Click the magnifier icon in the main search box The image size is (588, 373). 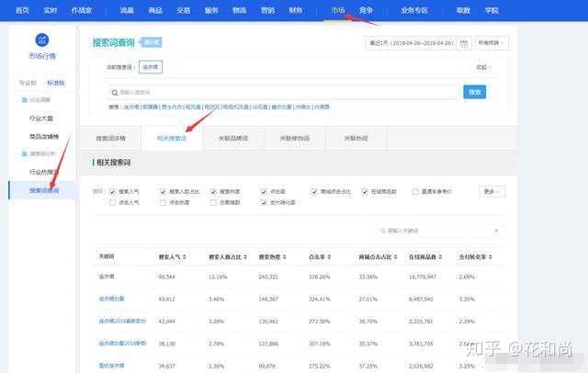click(x=114, y=92)
